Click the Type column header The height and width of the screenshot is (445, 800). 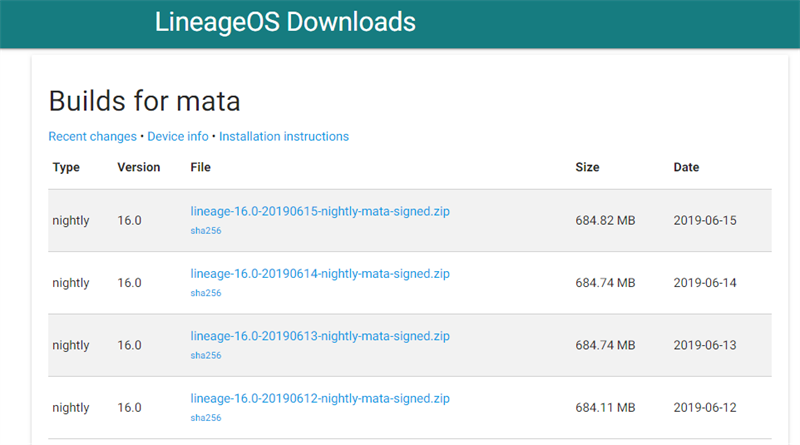[x=66, y=167]
